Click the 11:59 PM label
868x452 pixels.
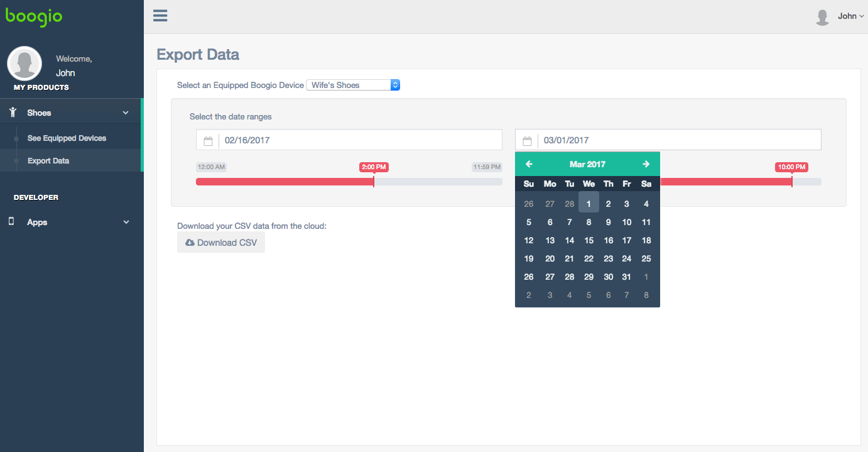tap(487, 167)
